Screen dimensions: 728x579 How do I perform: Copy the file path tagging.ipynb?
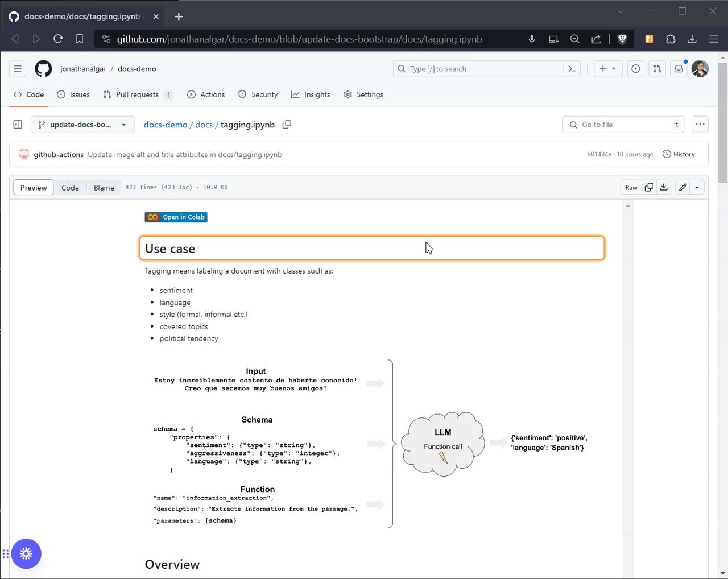pos(287,125)
